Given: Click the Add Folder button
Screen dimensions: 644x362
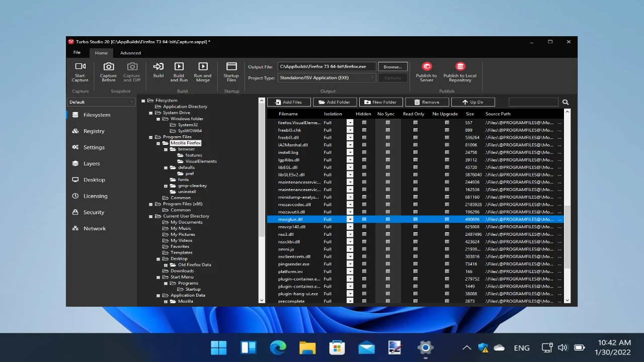Looking at the screenshot, I should coord(335,102).
